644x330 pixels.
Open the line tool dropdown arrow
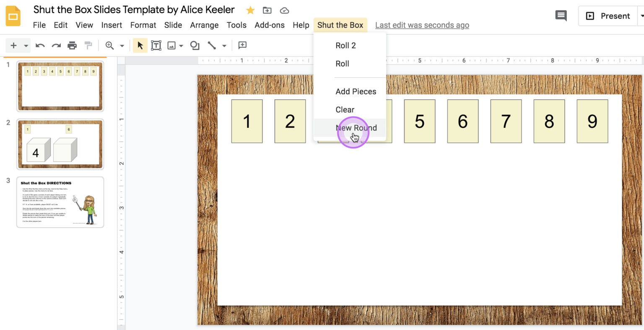(x=224, y=45)
